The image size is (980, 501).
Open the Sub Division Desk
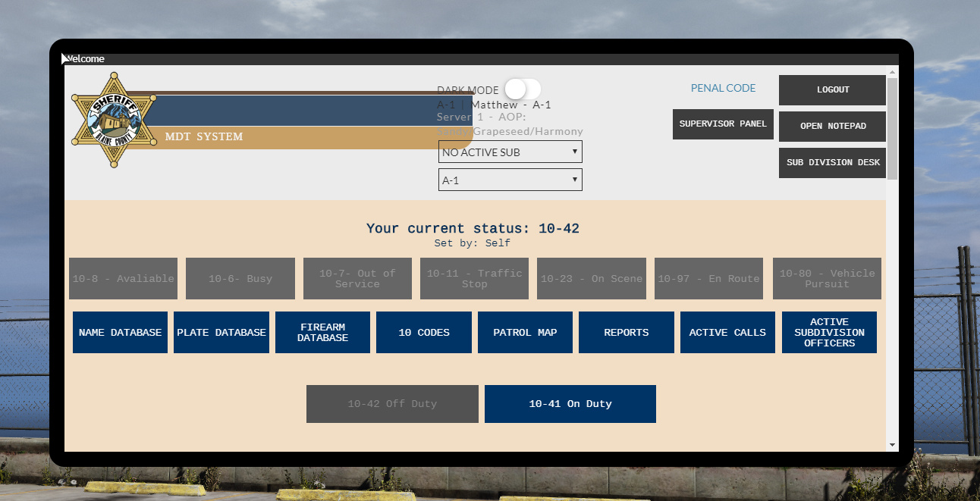(833, 162)
